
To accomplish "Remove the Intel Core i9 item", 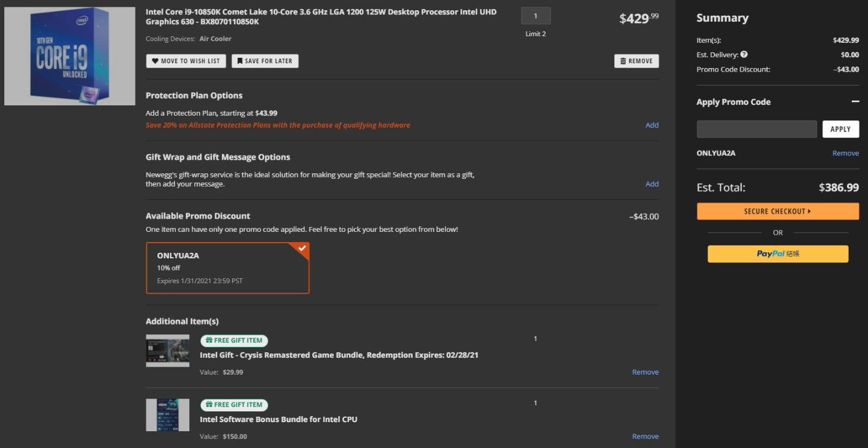I will click(x=637, y=61).
